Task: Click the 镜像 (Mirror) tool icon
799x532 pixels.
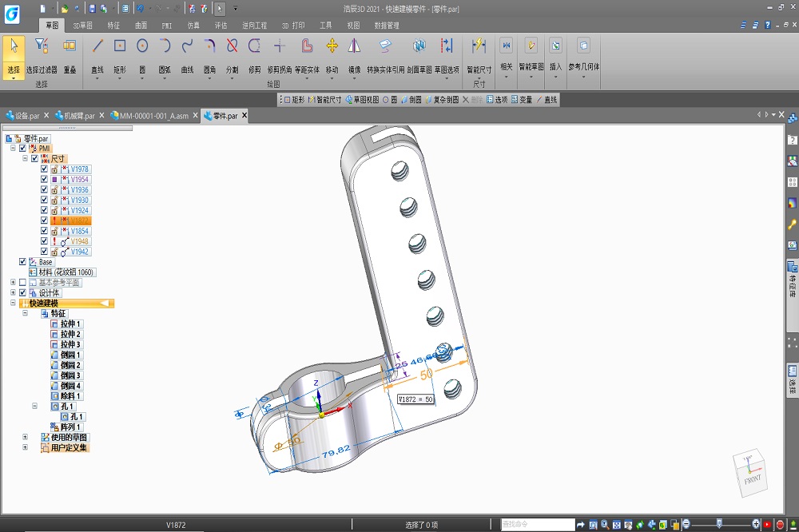Action: [x=354, y=46]
